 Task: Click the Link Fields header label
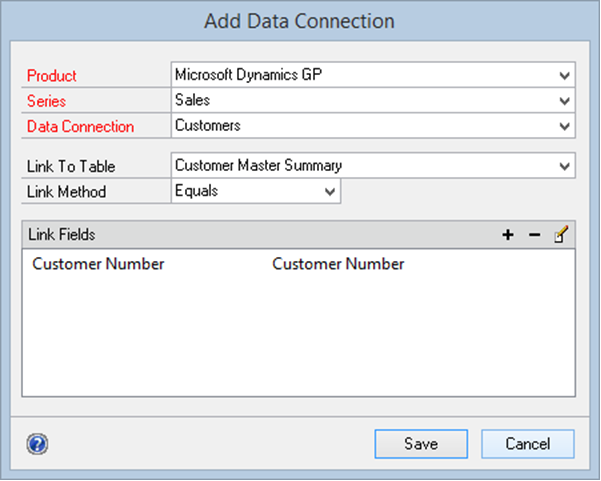tap(62, 234)
